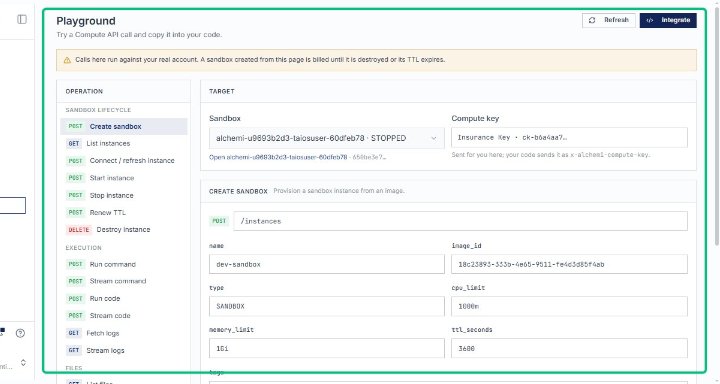Click the 'Sent for you here' helper text
The image size is (720, 384).
551,155
